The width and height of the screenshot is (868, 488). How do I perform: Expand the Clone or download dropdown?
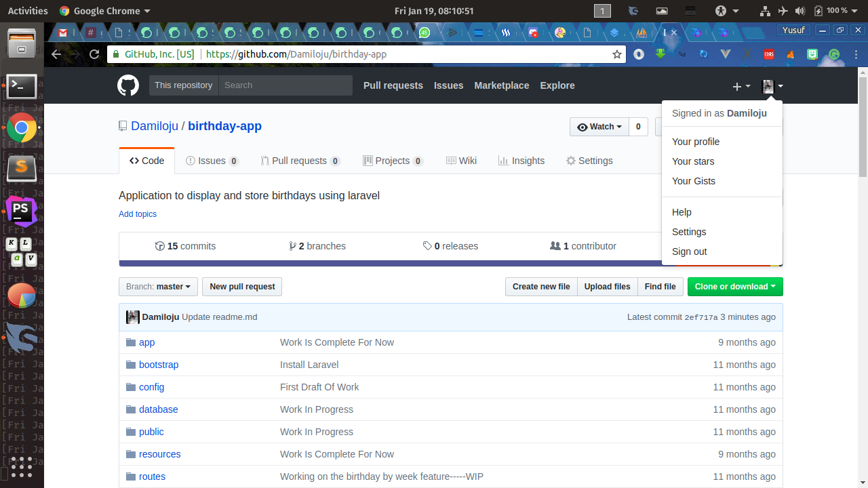coord(735,287)
